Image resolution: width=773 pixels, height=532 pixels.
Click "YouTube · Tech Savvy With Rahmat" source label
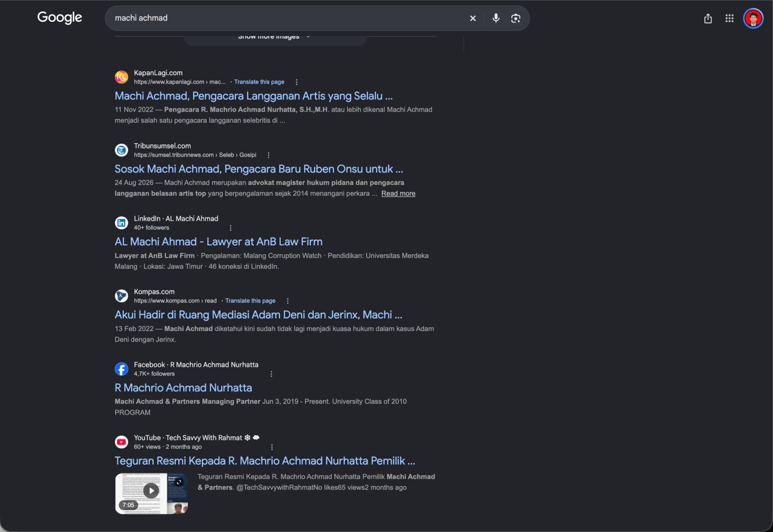pyautogui.click(x=197, y=438)
